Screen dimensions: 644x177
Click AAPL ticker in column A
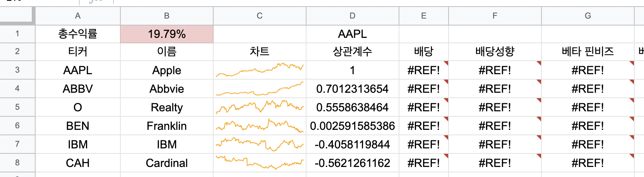click(78, 70)
